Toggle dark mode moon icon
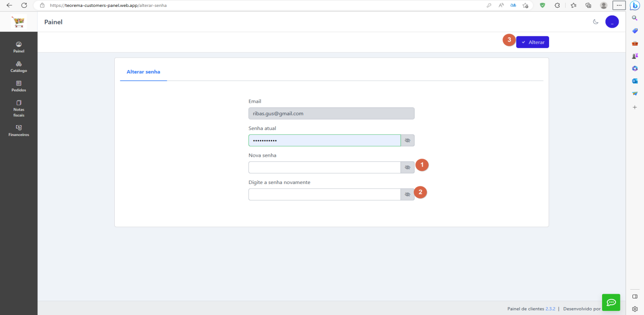The height and width of the screenshot is (315, 644). [596, 22]
